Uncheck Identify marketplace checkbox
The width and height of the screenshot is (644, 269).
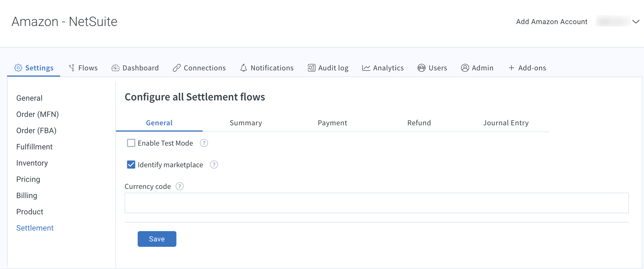pos(131,165)
